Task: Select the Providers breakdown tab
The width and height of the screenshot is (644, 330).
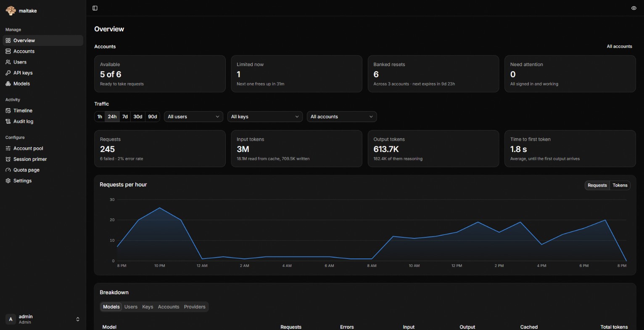Action: click(195, 307)
